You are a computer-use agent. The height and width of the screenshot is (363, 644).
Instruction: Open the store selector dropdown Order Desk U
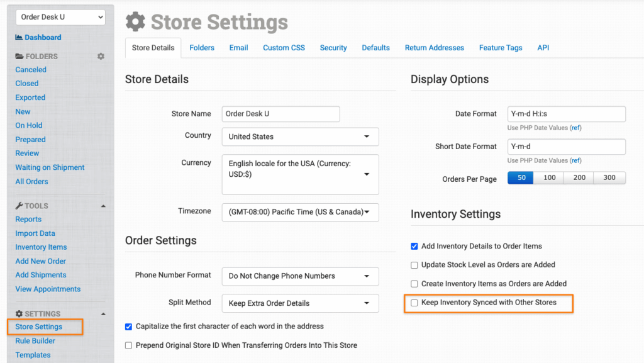pyautogui.click(x=60, y=17)
